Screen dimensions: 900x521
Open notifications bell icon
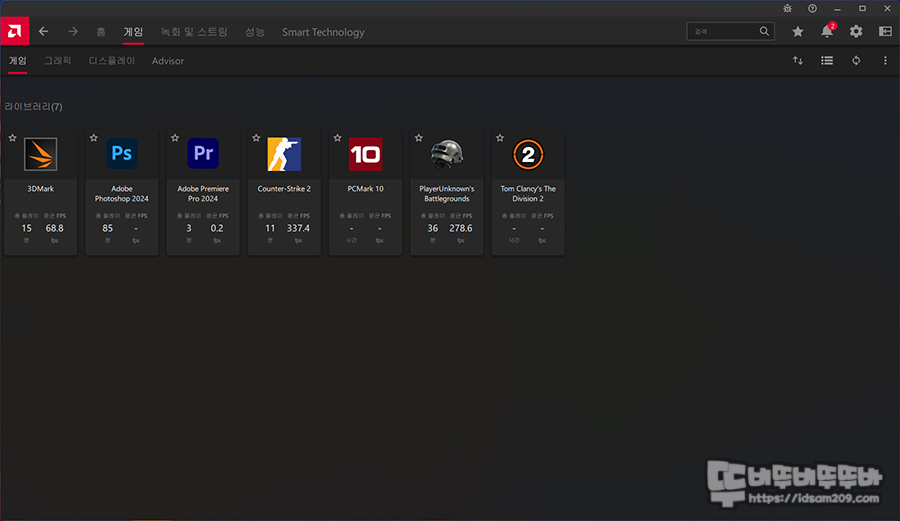827,32
